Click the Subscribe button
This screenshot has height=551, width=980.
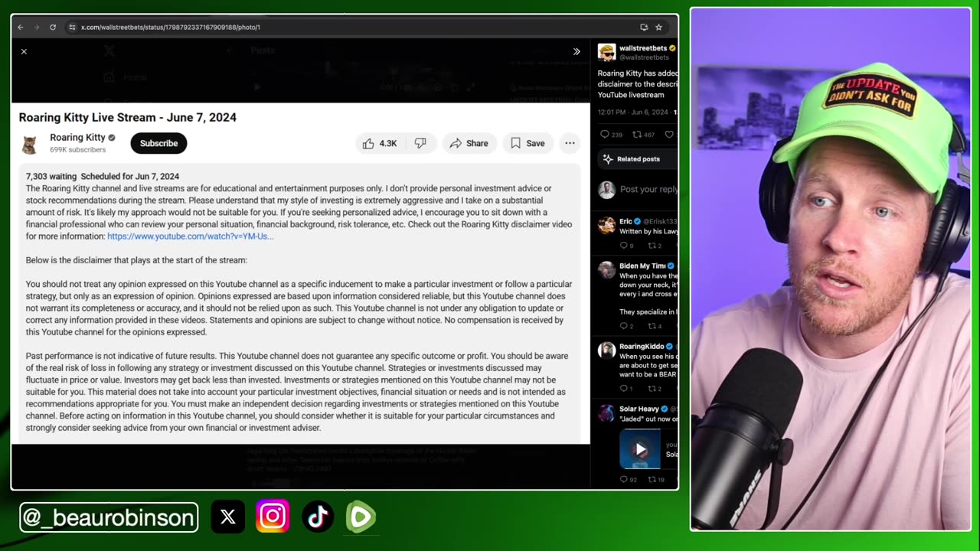coord(158,143)
